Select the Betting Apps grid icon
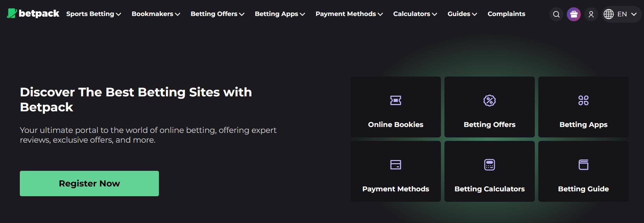This screenshot has width=644, height=223. (583, 101)
